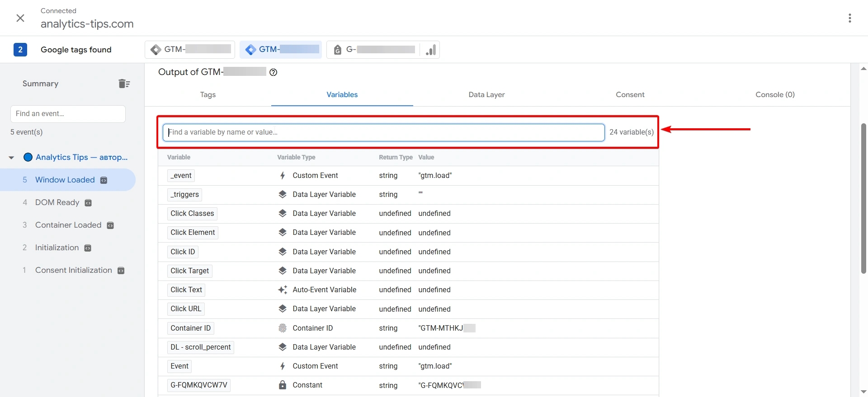Open help icon next to Output of GTM
Viewport: 868px width, 397px height.
(x=274, y=72)
